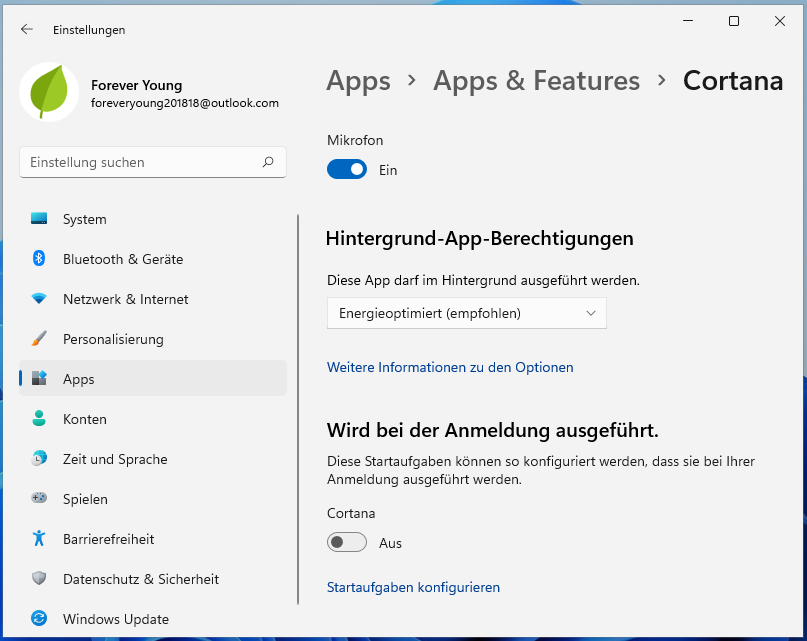Open Weitere Informationen zu den Optionen link
The image size is (807, 641).
tap(450, 367)
